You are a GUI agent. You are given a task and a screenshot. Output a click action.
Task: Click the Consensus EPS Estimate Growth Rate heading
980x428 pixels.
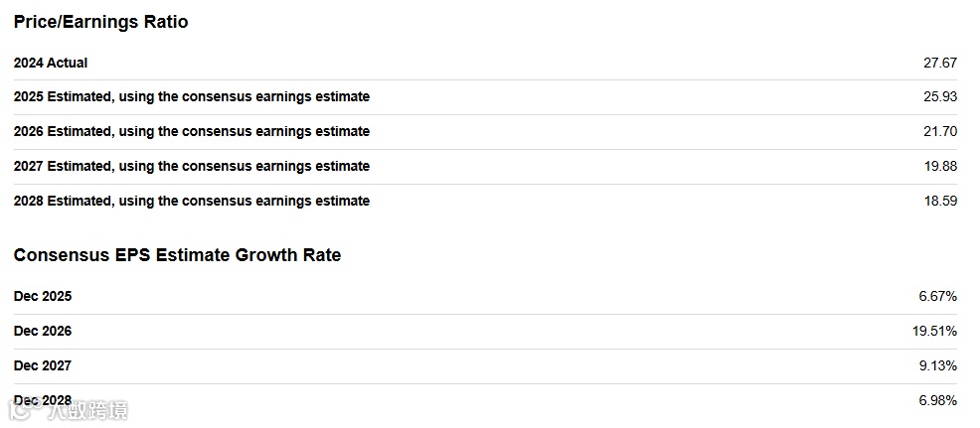(177, 255)
